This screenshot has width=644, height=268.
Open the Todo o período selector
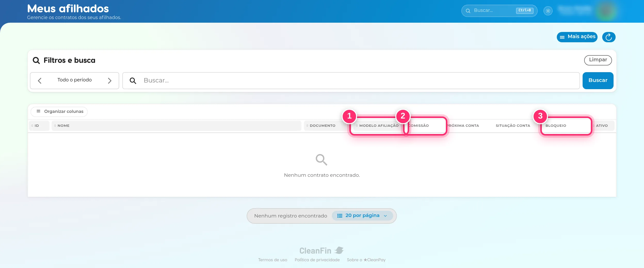[x=75, y=80]
